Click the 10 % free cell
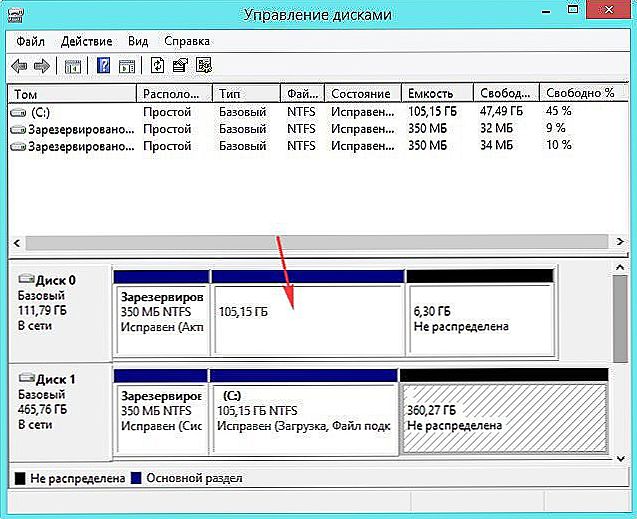The height and width of the screenshot is (519, 637). tap(559, 145)
